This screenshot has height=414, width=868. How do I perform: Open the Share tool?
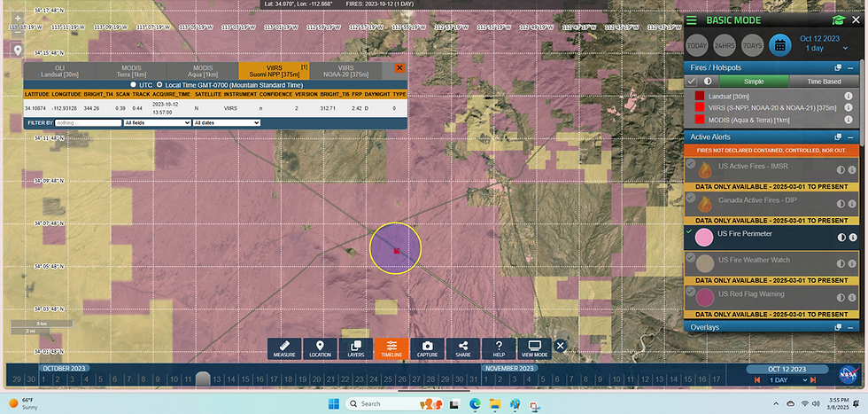(462, 348)
